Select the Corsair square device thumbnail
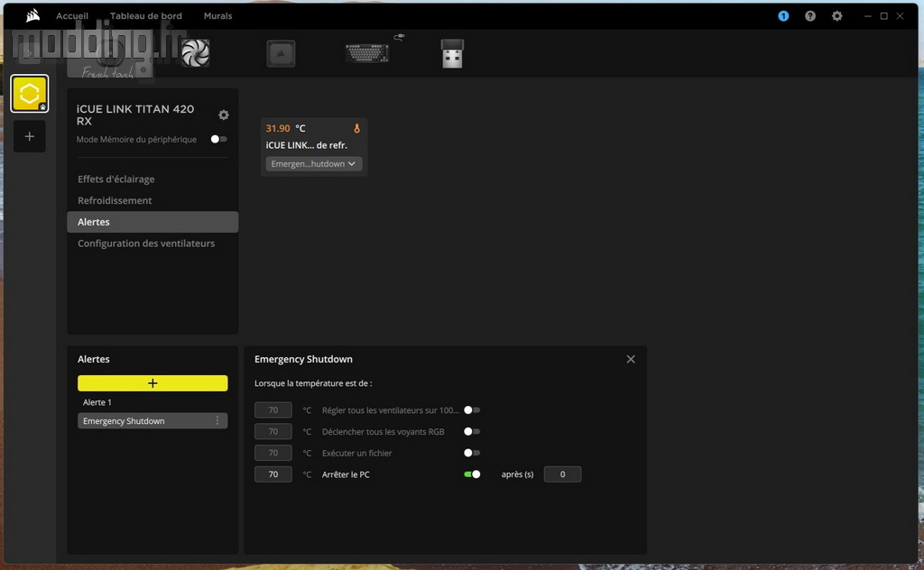Screen dimensions: 924x570 (x=282, y=53)
